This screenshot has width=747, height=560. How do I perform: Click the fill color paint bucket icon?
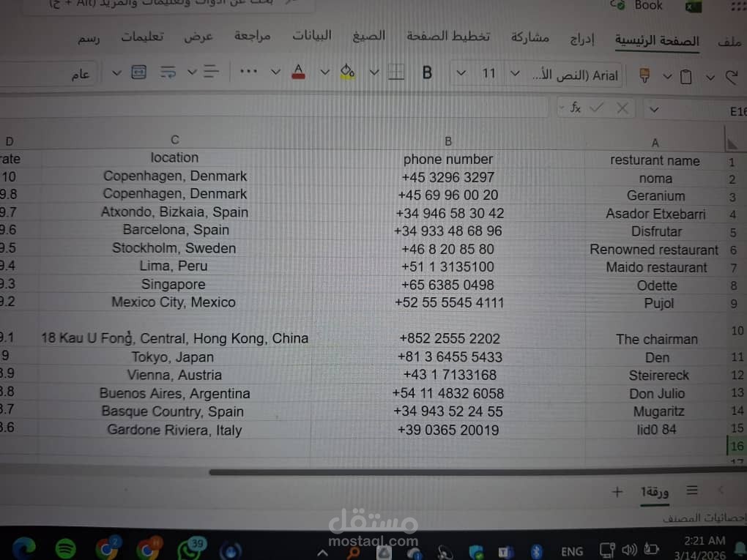[x=347, y=72]
